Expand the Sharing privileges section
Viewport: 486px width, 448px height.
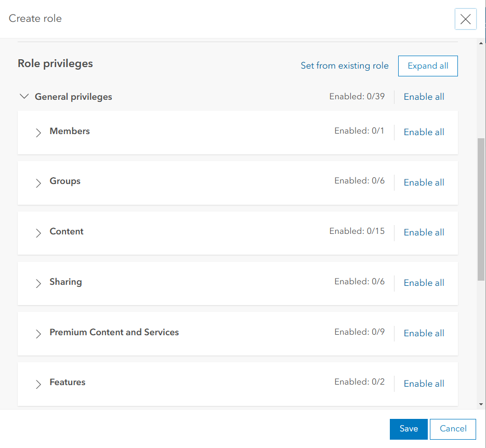pos(38,283)
